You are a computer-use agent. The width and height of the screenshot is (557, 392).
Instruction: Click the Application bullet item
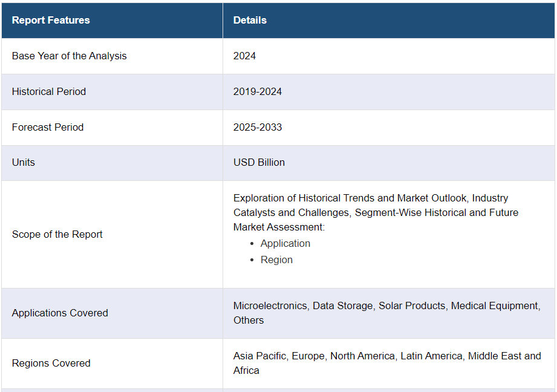tap(285, 243)
